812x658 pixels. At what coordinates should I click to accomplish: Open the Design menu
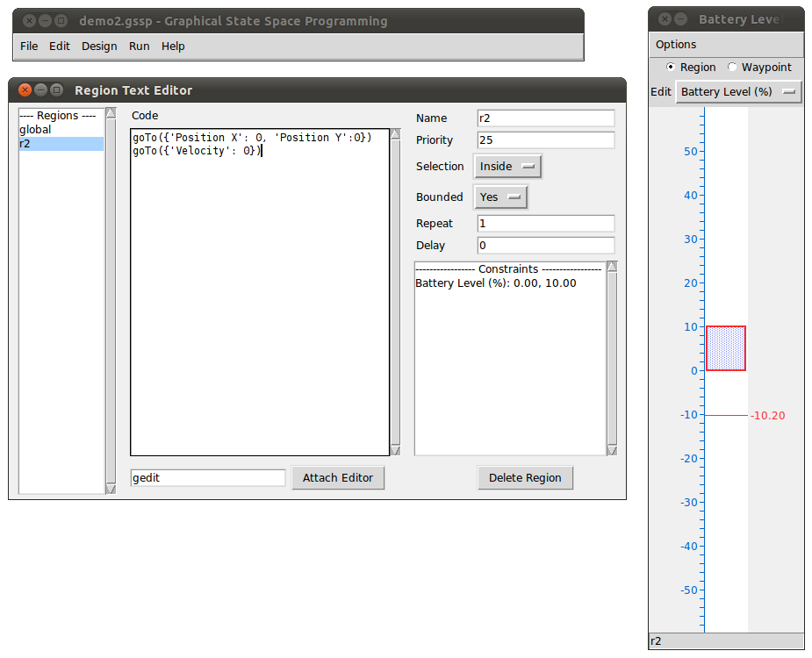click(99, 46)
